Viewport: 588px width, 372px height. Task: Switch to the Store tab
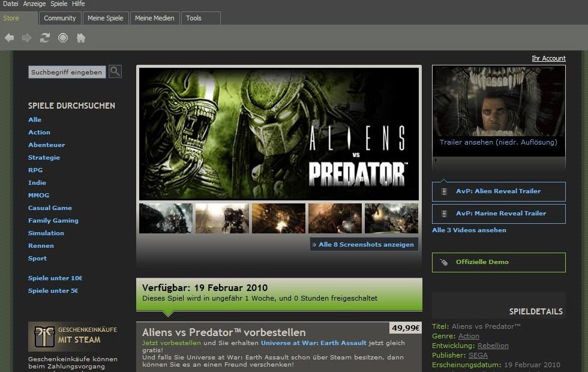(x=19, y=18)
